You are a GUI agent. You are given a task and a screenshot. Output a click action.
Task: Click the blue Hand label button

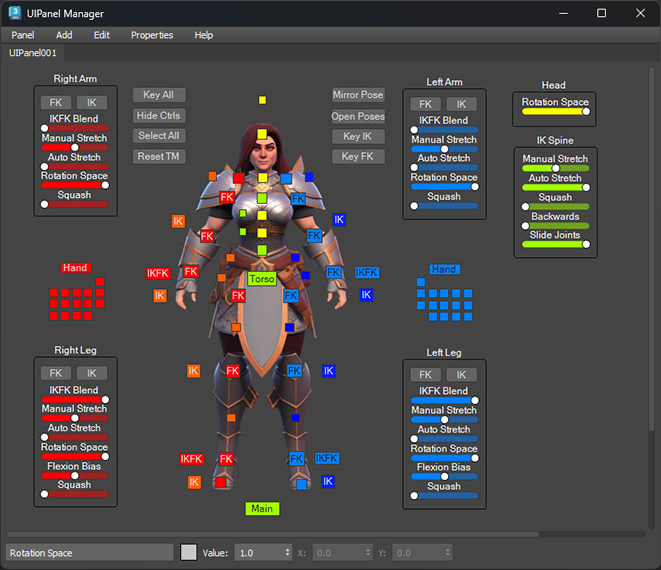tap(444, 269)
